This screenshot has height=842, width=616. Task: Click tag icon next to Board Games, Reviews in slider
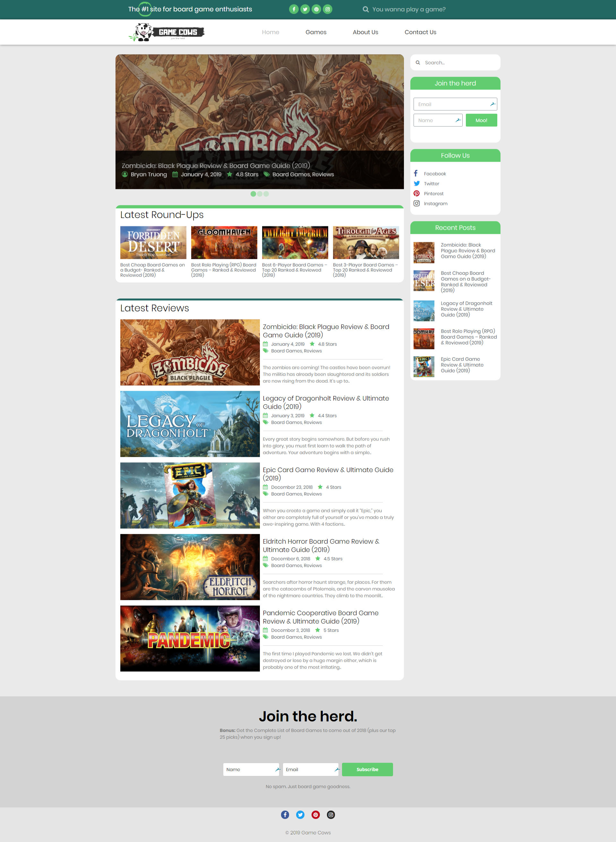[267, 174]
